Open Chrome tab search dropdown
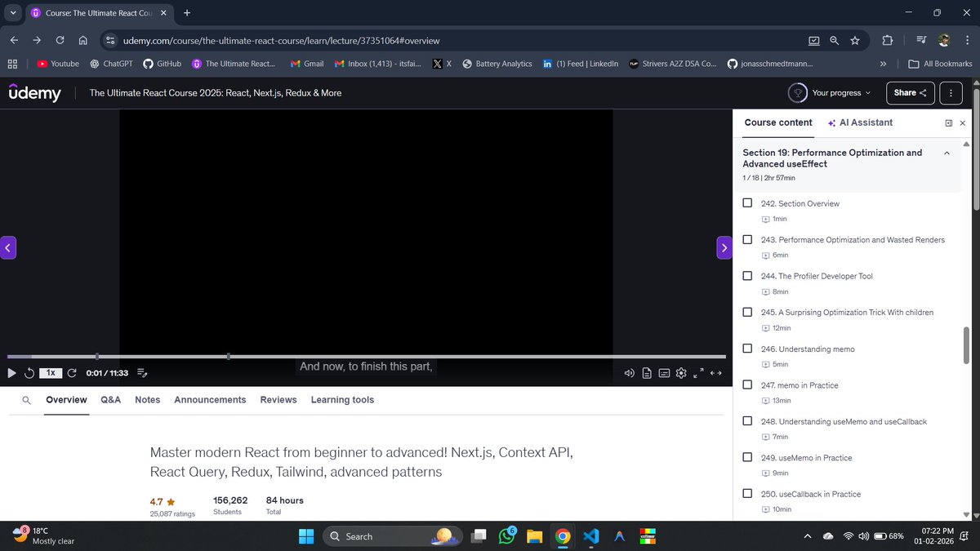Image resolution: width=980 pixels, height=551 pixels. pyautogui.click(x=11, y=13)
